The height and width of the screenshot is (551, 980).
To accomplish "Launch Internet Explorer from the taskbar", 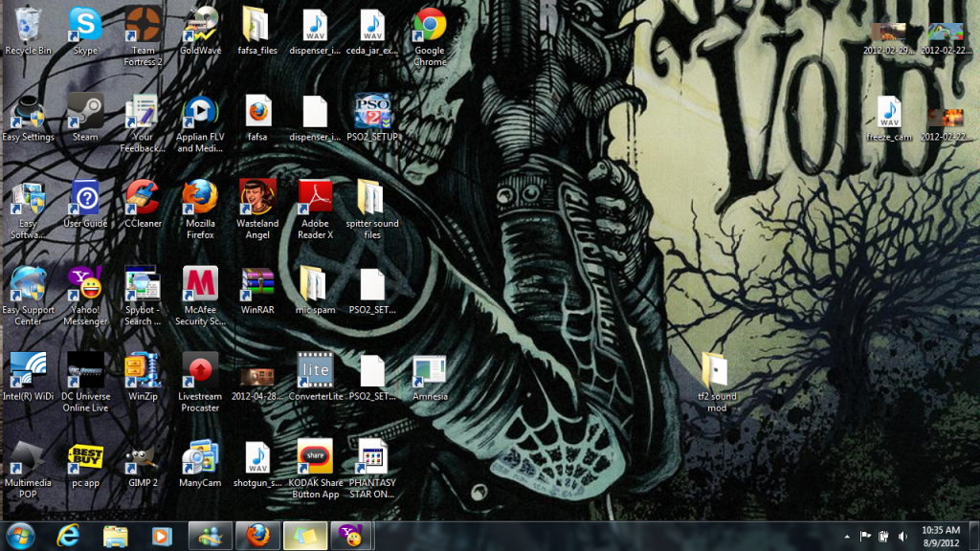I will [68, 536].
